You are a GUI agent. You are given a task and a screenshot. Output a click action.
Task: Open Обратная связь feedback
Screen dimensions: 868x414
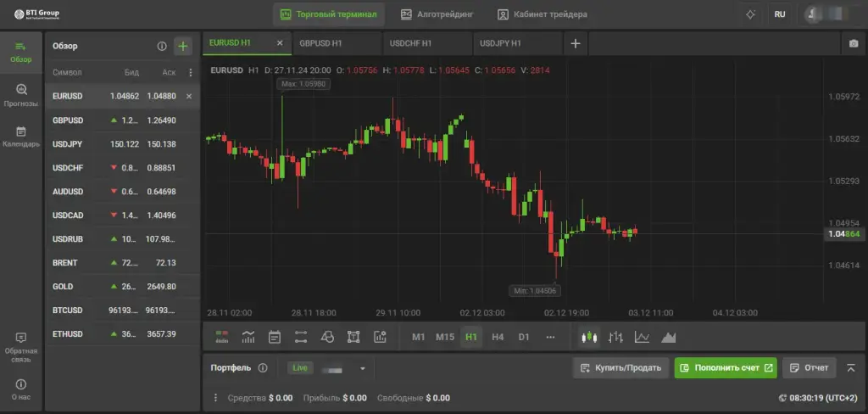coord(21,347)
